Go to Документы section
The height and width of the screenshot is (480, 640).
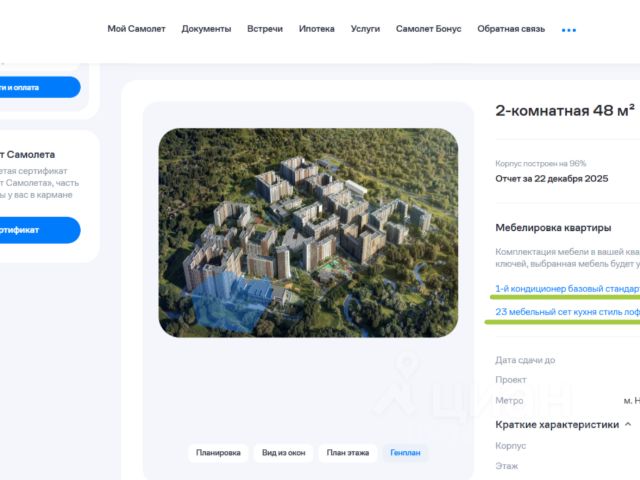click(206, 29)
